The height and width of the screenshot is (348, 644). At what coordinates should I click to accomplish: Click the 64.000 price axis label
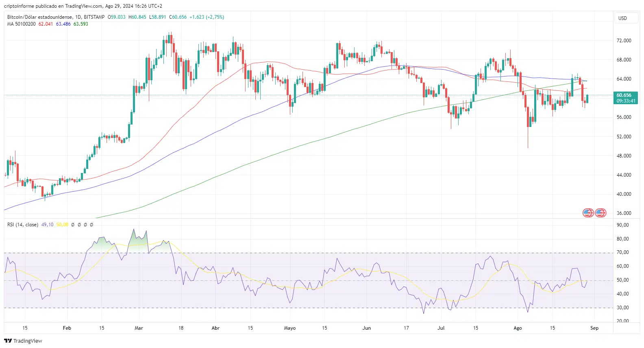pyautogui.click(x=624, y=79)
